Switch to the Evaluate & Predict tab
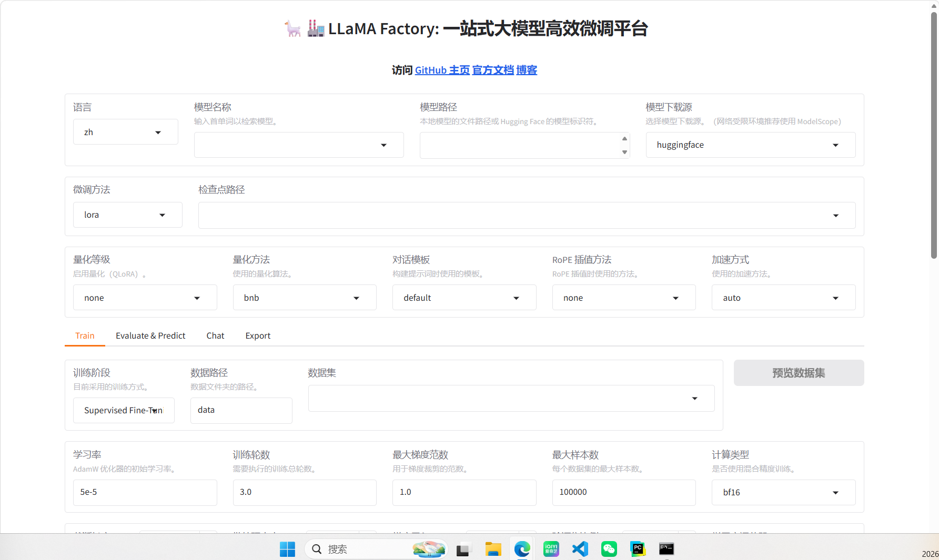 (150, 335)
